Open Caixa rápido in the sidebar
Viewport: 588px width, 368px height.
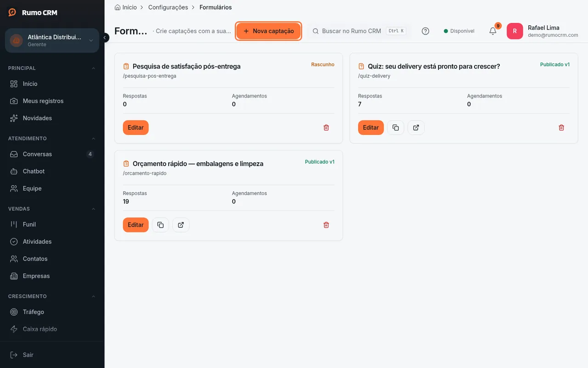click(x=52, y=329)
